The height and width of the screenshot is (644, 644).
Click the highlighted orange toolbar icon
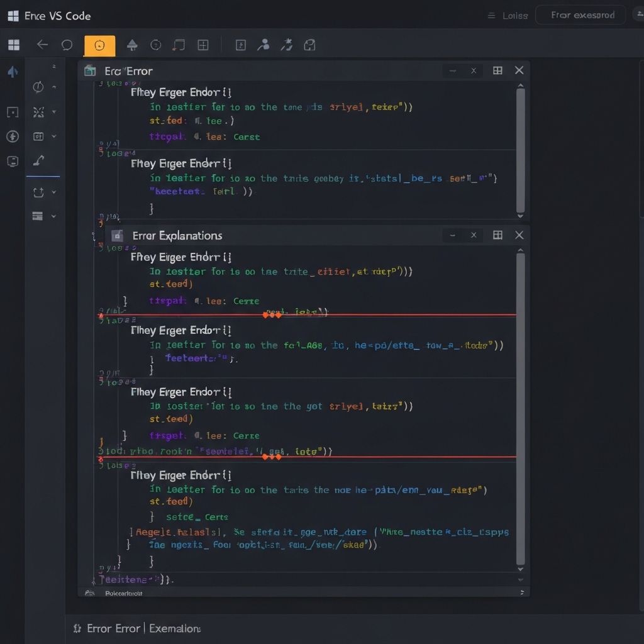point(99,45)
